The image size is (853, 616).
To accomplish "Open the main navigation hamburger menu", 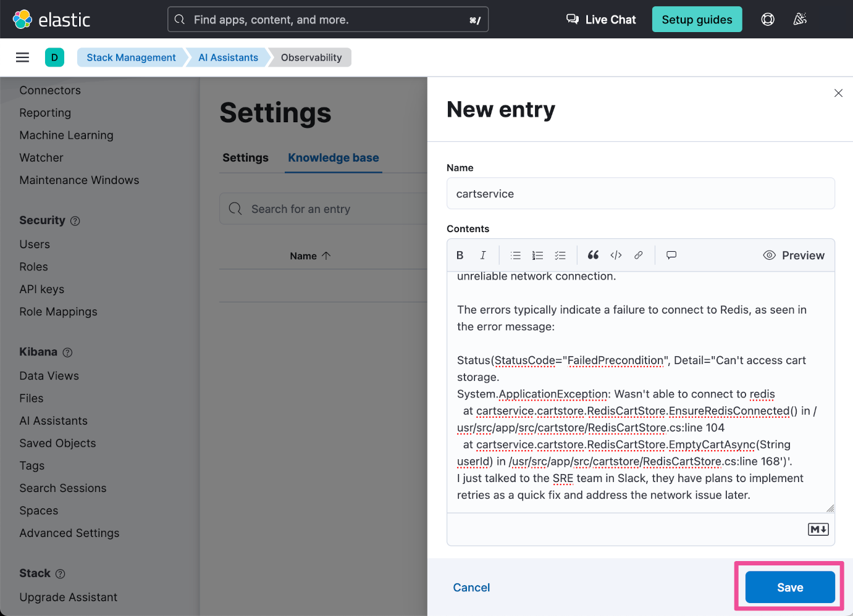I will [x=23, y=57].
